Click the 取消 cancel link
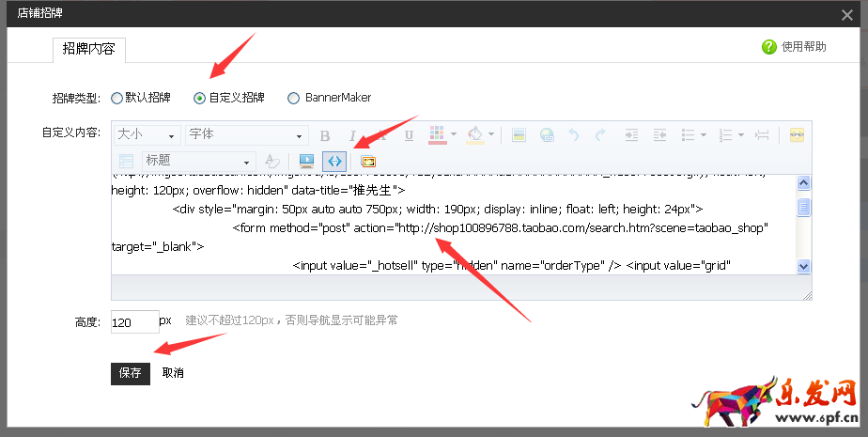The height and width of the screenshot is (437, 868). 173,373
